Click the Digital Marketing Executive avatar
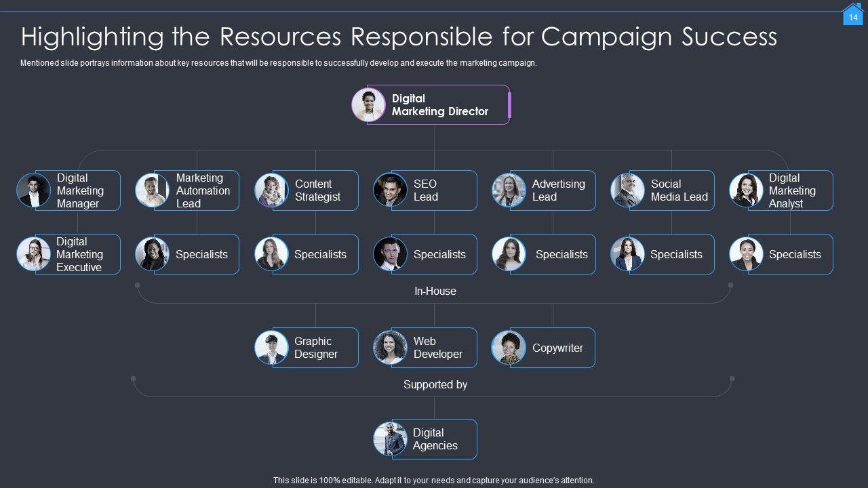 [33, 254]
